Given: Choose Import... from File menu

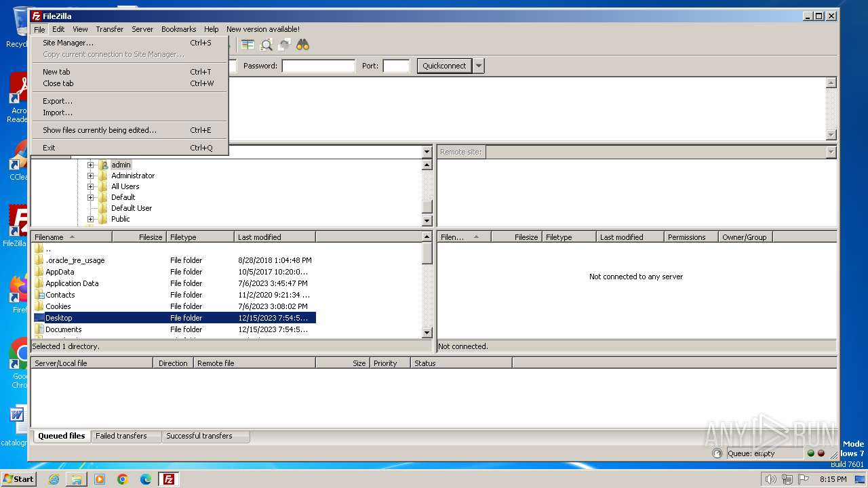Looking at the screenshot, I should pyautogui.click(x=129, y=113).
